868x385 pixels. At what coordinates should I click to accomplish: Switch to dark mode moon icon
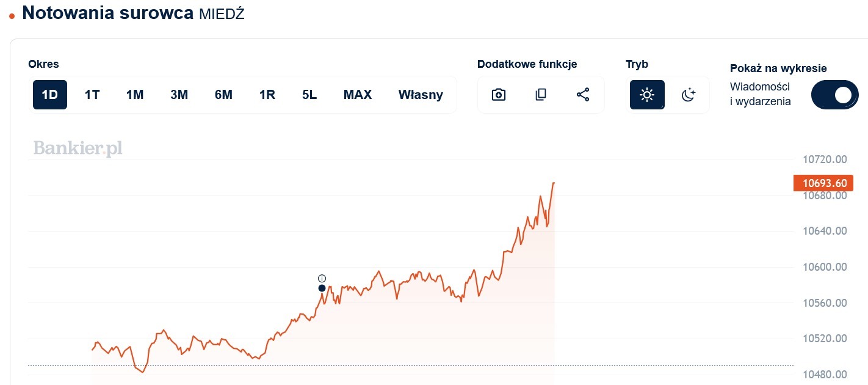pyautogui.click(x=689, y=95)
